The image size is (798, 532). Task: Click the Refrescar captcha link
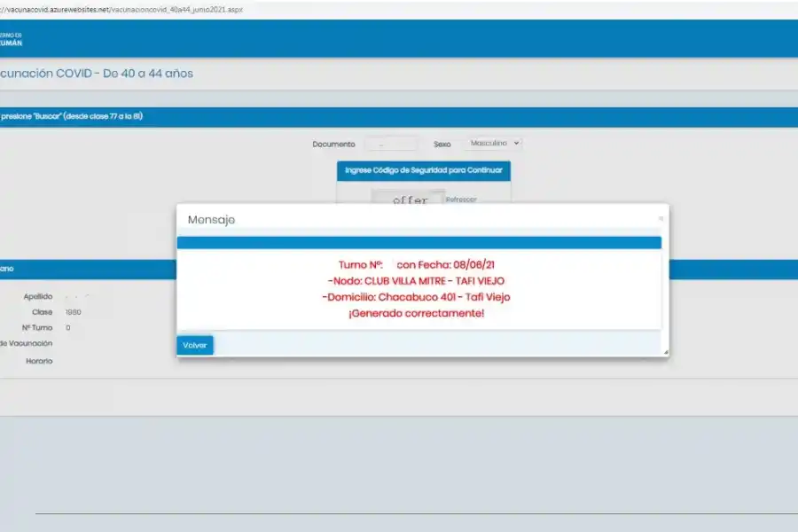pos(461,199)
